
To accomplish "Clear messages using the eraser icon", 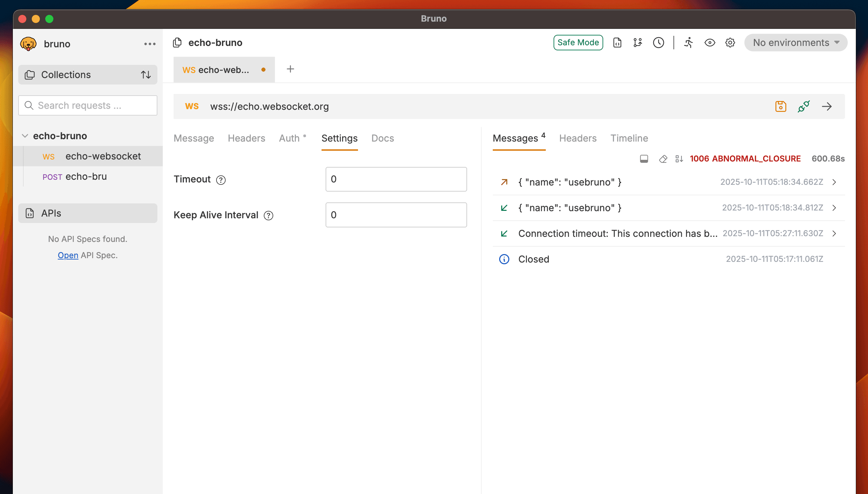I will [x=663, y=158].
